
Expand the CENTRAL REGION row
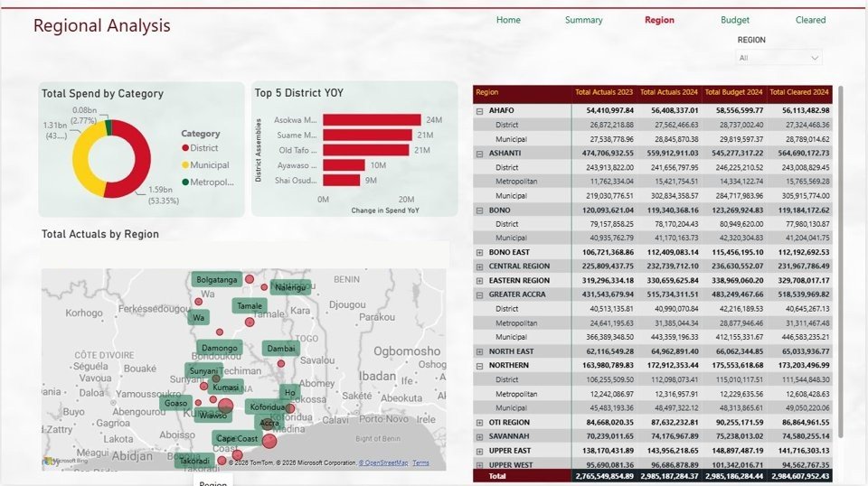479,266
